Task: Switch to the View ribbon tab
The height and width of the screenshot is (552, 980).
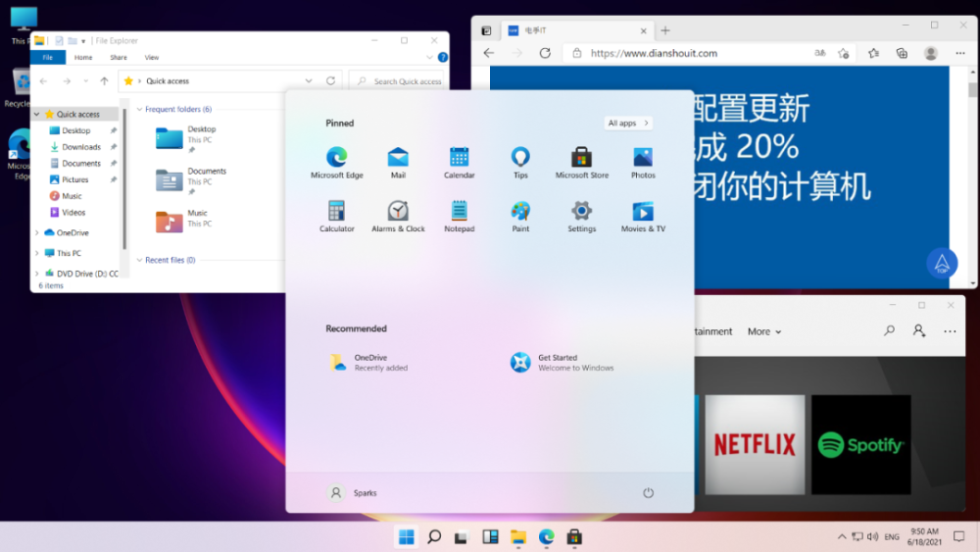Action: tap(152, 58)
